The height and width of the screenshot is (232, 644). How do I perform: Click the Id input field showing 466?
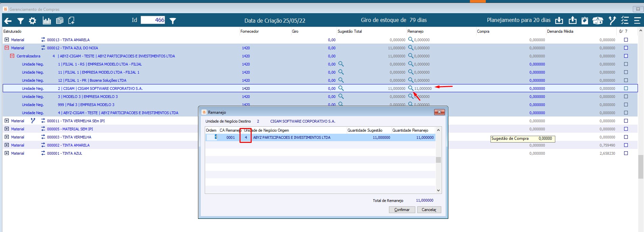pyautogui.click(x=153, y=20)
